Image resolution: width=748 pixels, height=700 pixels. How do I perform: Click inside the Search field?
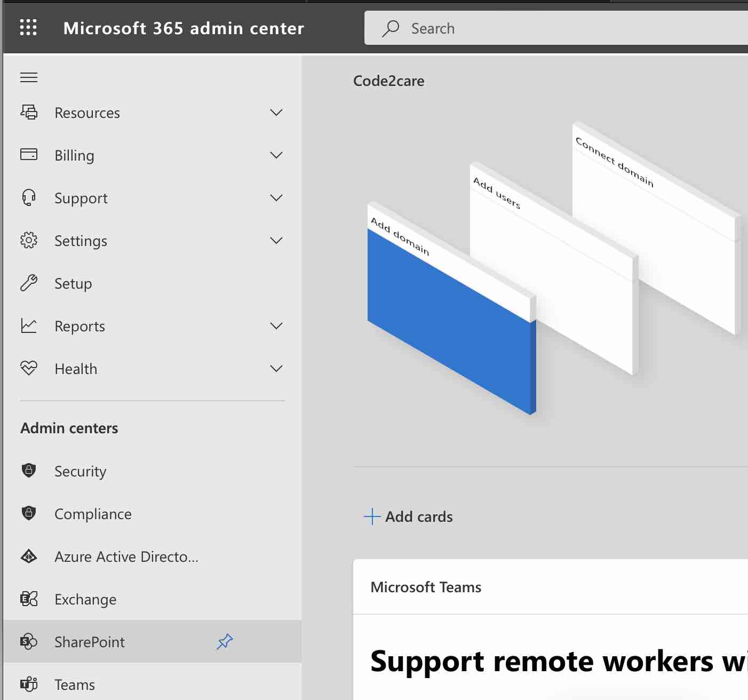click(x=534, y=28)
